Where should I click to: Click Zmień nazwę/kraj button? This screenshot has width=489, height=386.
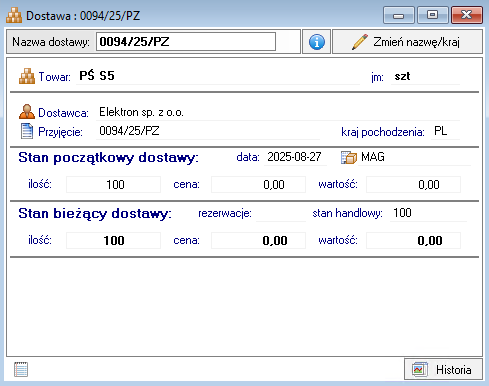[x=407, y=42]
